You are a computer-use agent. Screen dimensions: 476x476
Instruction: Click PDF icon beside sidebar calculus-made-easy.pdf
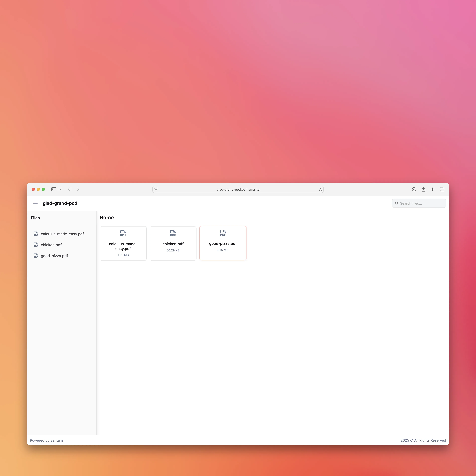(x=36, y=234)
